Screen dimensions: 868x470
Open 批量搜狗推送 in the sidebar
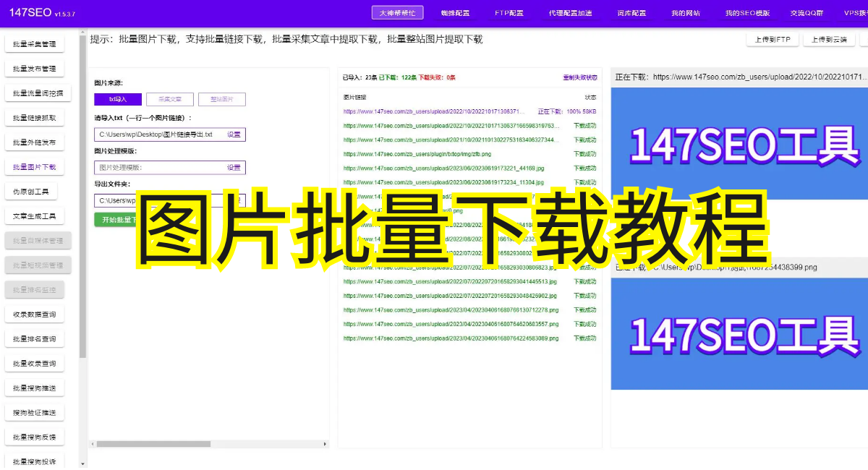click(x=34, y=388)
